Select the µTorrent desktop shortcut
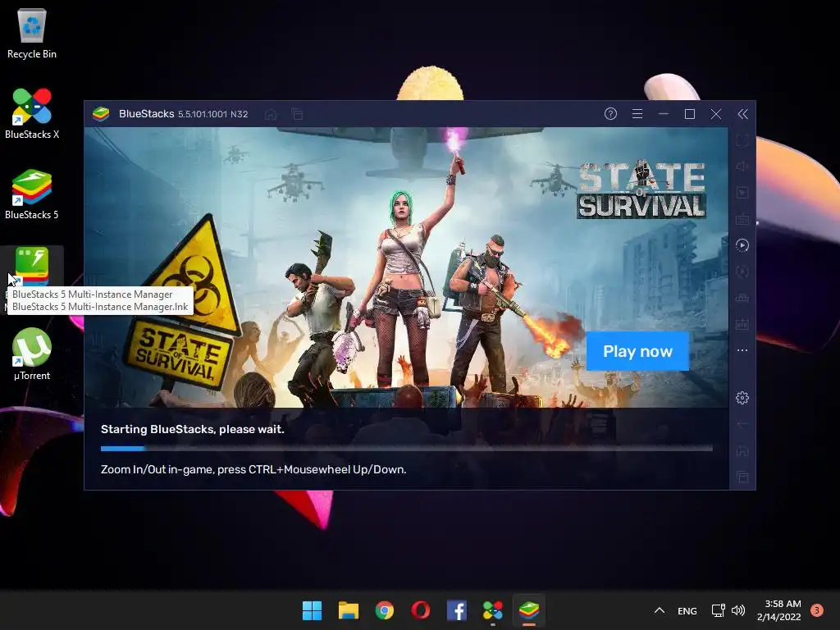 click(32, 354)
